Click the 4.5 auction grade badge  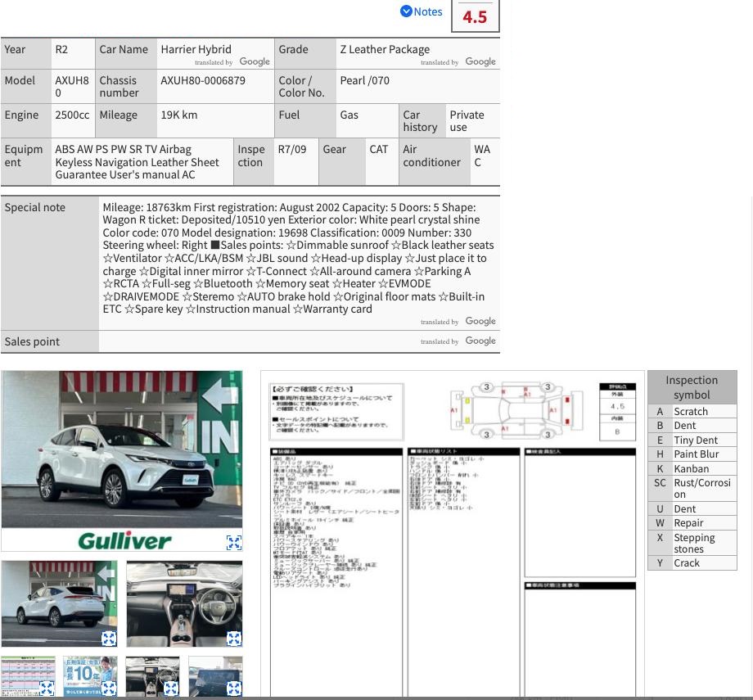point(475,16)
